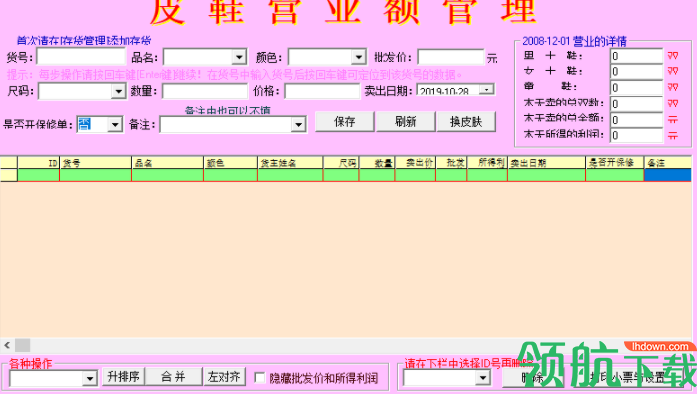Open the 尺码 dropdown
697x394 pixels.
coord(118,92)
